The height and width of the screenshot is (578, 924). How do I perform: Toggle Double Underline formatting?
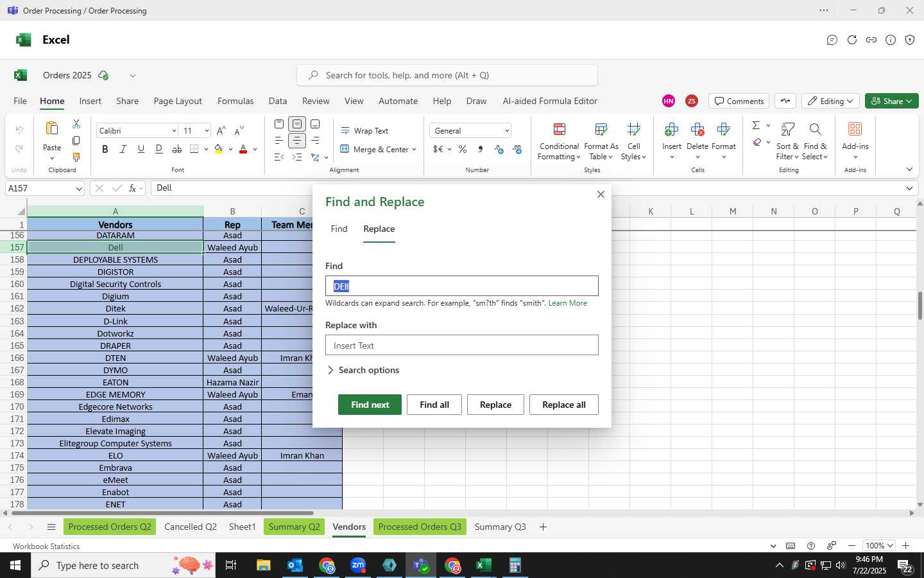pyautogui.click(x=159, y=149)
